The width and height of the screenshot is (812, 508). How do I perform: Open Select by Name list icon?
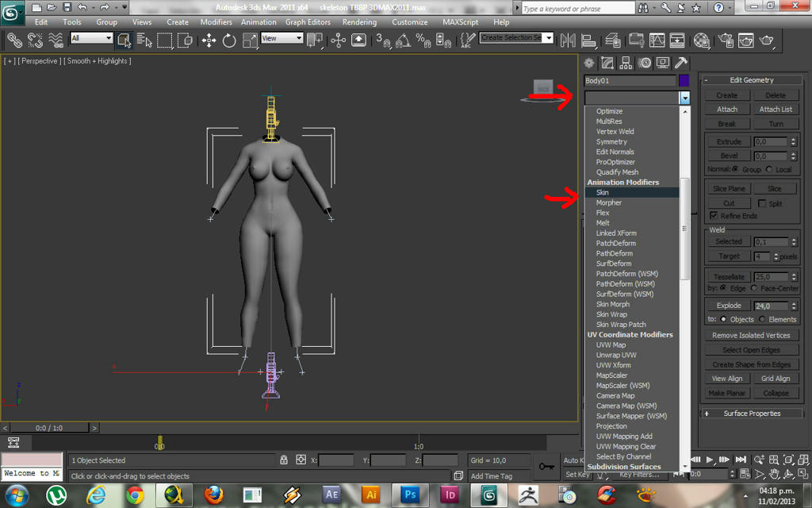[x=144, y=40]
